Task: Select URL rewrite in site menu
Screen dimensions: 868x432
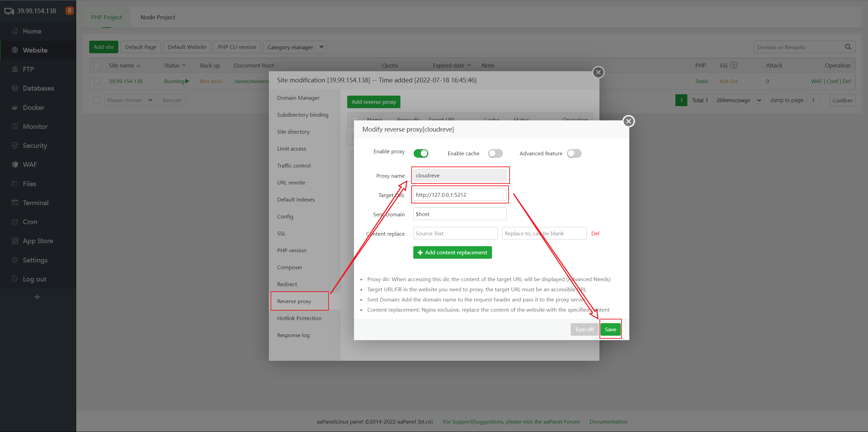Action: click(291, 182)
